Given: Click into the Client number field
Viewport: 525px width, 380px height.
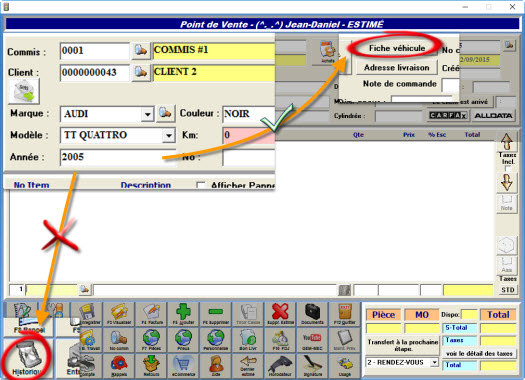Looking at the screenshot, I should click(x=95, y=73).
